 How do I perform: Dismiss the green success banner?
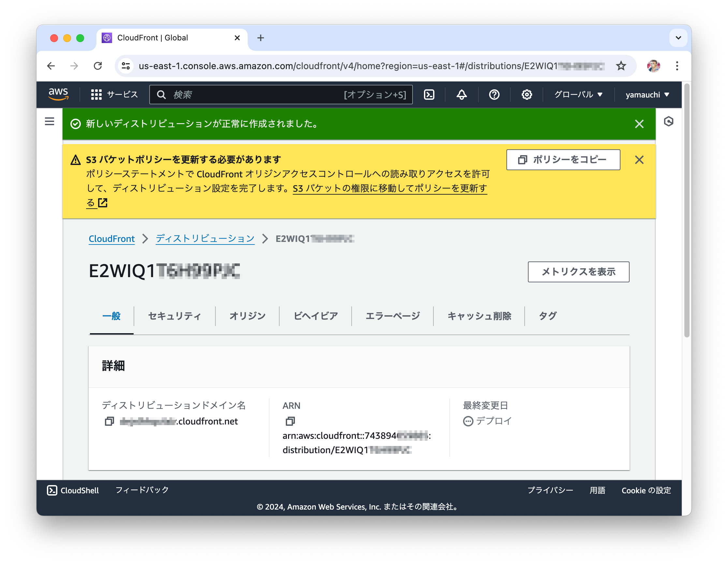(x=639, y=124)
